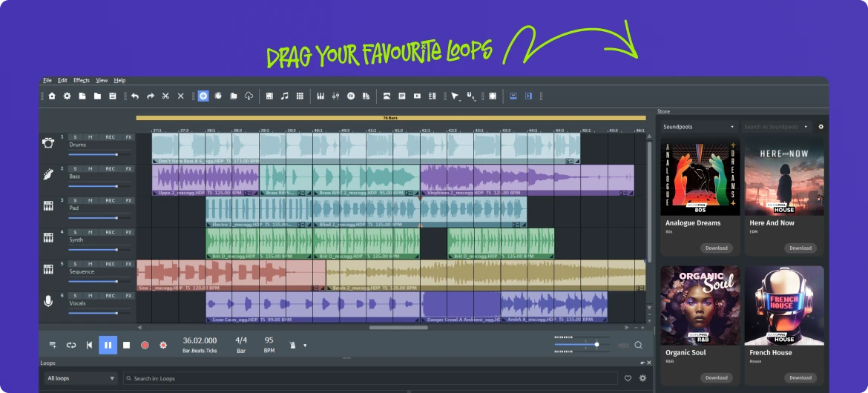This screenshot has height=393, width=868.
Task: Expand the arrow beside the metronome
Action: pos(305,346)
